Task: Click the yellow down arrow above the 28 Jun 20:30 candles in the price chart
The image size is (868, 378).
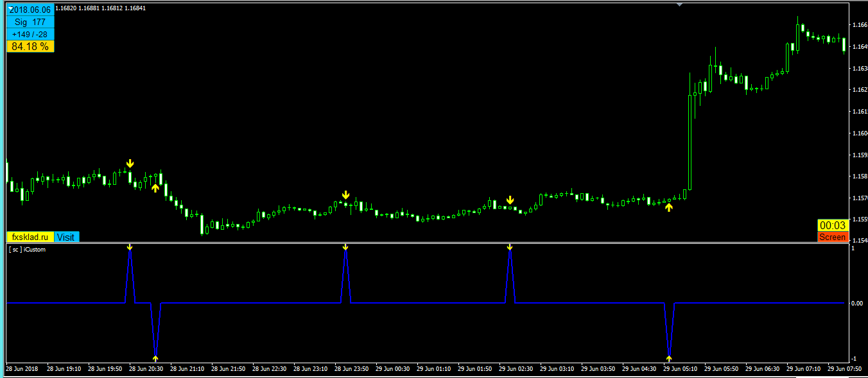Action: coord(130,163)
